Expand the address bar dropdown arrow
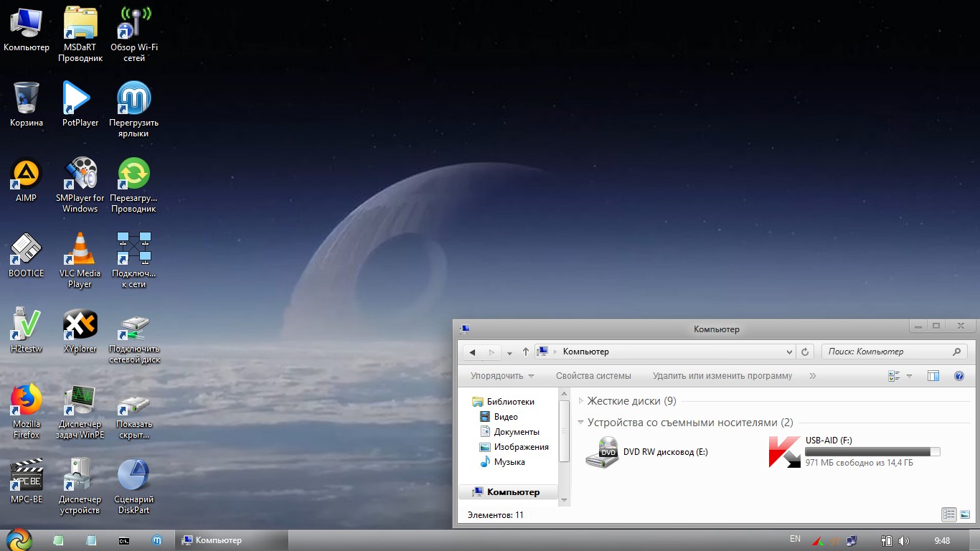Screen dimensions: 980x551 pos(789,352)
